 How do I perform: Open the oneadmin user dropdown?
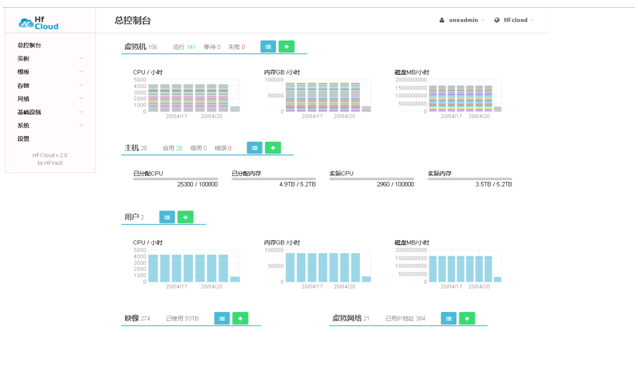[x=462, y=20]
